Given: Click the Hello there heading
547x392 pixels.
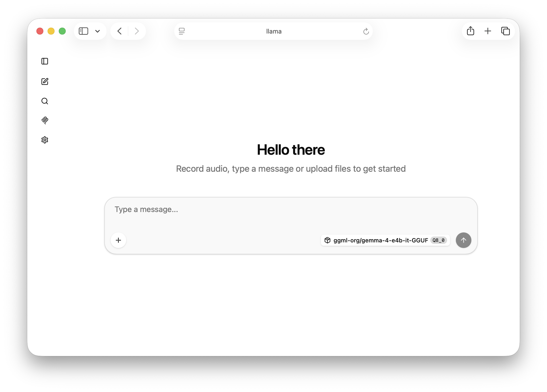Looking at the screenshot, I should (x=291, y=150).
